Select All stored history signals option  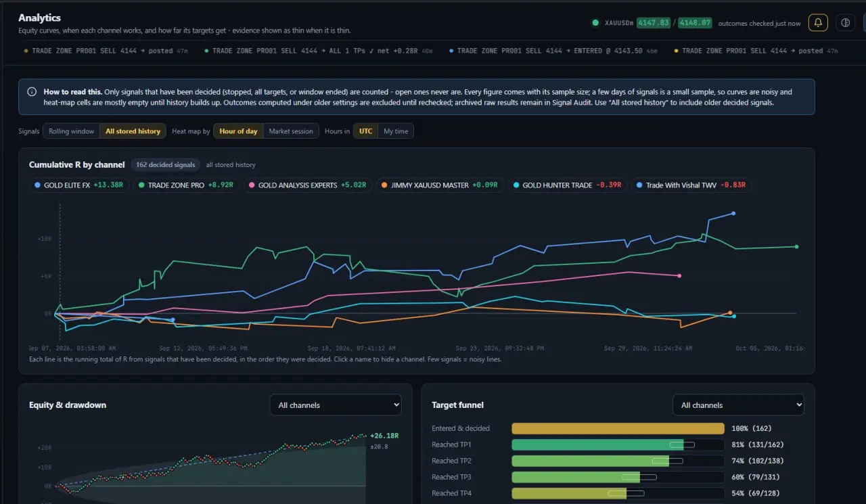coord(133,131)
